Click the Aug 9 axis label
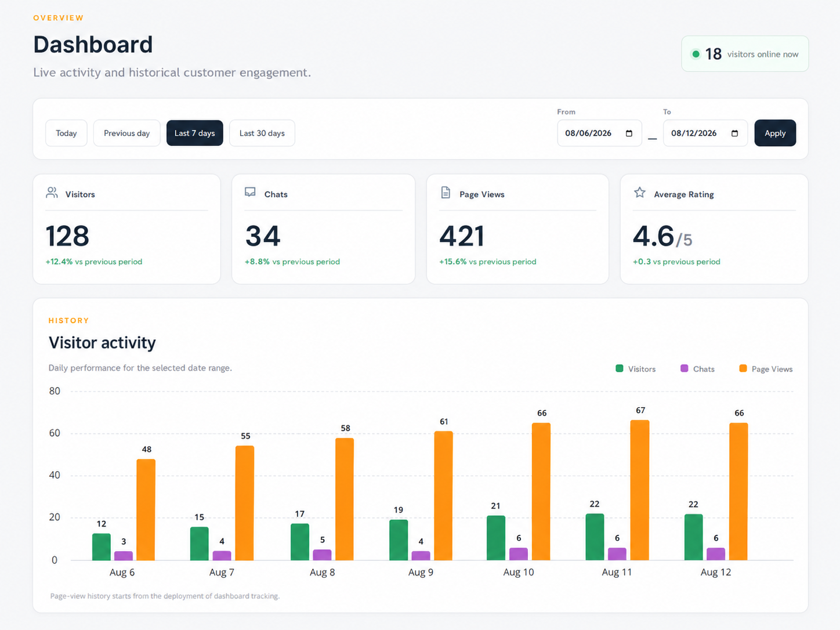The height and width of the screenshot is (630, 840). pos(421,573)
